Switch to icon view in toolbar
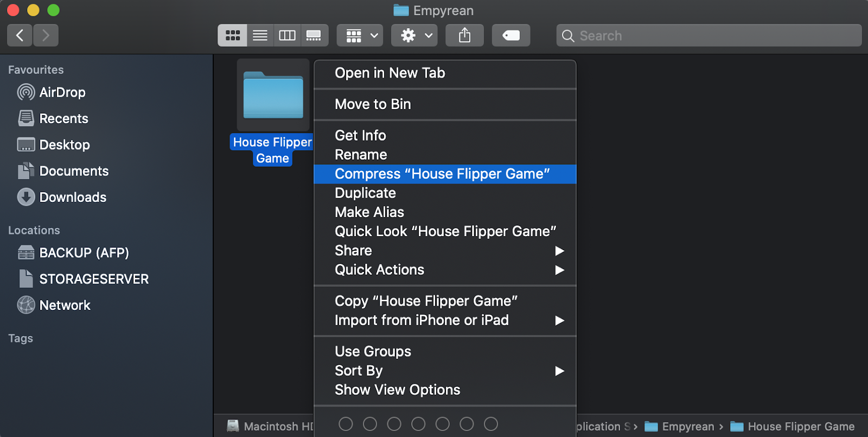This screenshot has height=437, width=868. coord(233,36)
